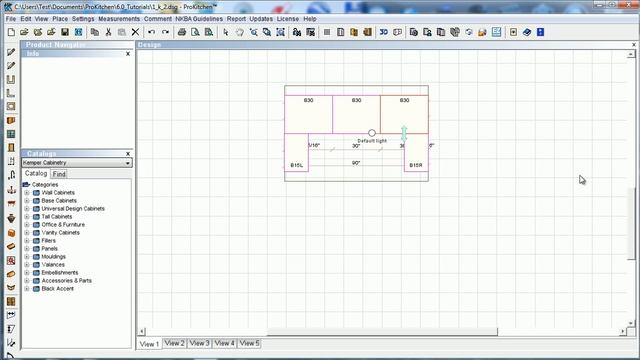Select Valances tree item

[x=53, y=264]
